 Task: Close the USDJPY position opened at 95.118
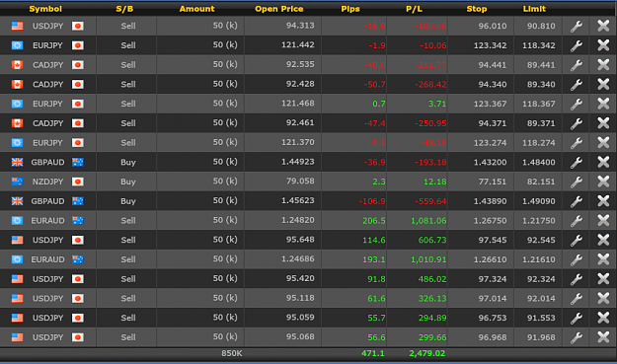click(603, 298)
